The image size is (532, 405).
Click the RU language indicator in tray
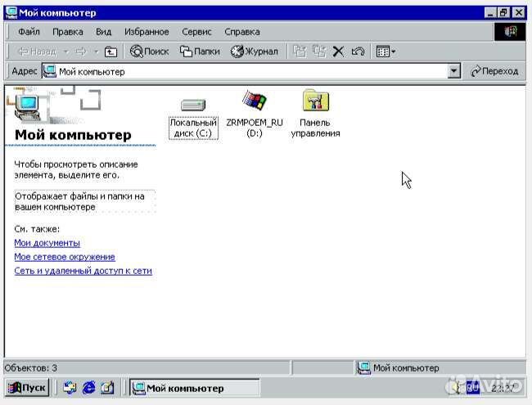pos(472,387)
